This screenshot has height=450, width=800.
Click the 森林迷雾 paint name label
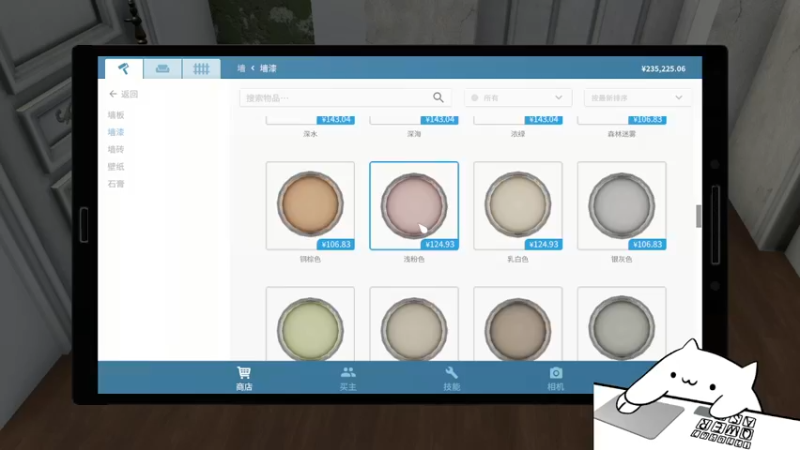621,134
